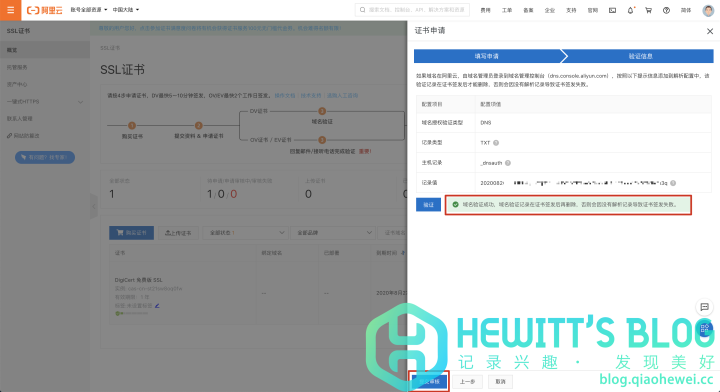Open the 工单 menu
720x392 pixels.
507,10
